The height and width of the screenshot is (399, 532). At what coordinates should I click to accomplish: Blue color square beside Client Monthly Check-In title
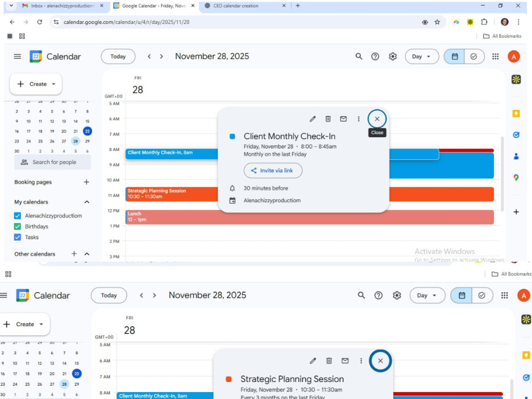[x=232, y=136]
